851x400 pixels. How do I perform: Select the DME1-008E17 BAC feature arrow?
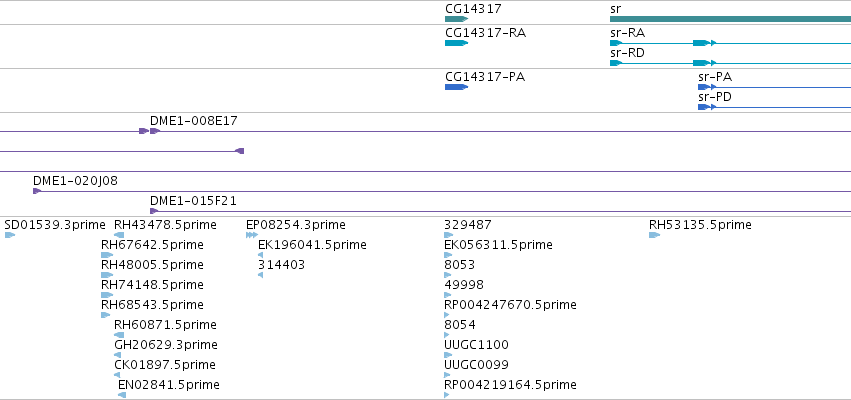[155, 131]
